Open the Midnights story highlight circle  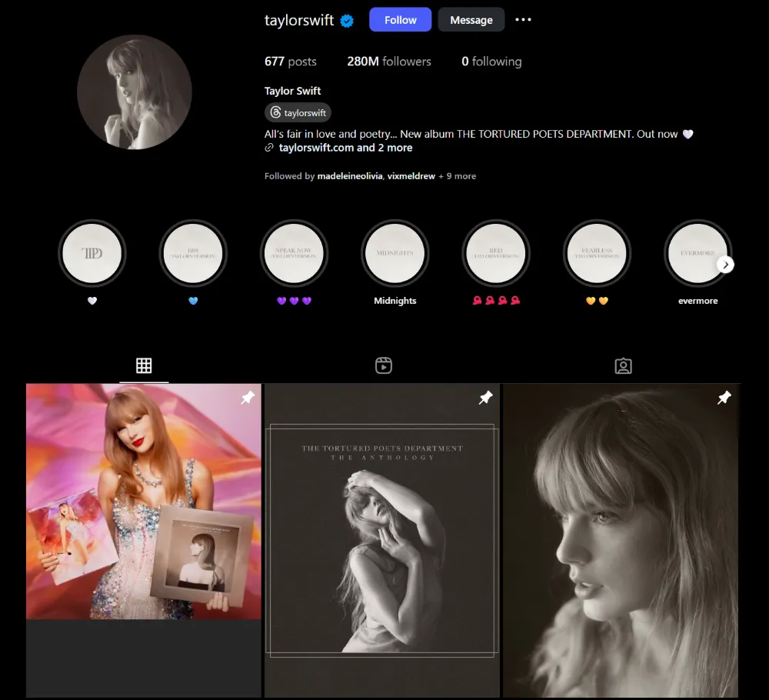click(x=395, y=253)
